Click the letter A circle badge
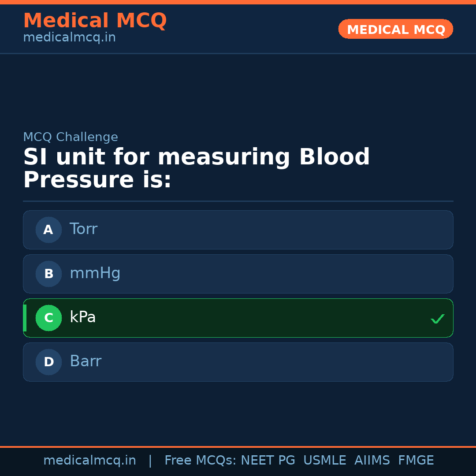Image resolution: width=476 pixels, height=476 pixels. [x=48, y=230]
